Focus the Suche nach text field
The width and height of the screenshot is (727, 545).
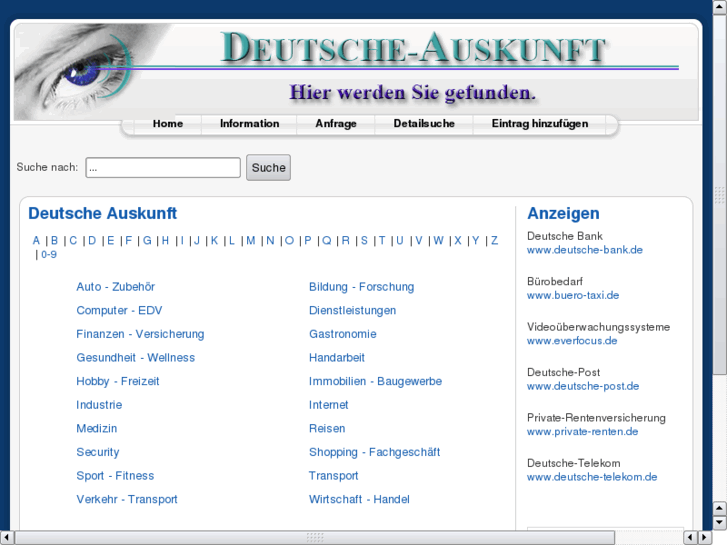pyautogui.click(x=163, y=167)
